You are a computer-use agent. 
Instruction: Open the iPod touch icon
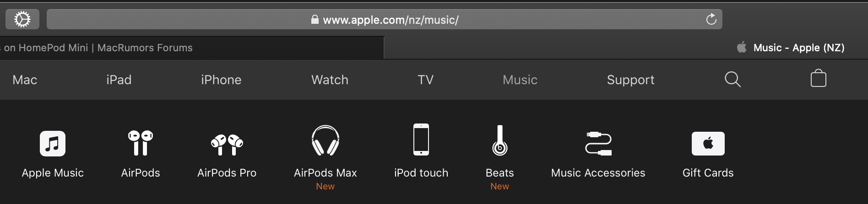click(x=421, y=140)
